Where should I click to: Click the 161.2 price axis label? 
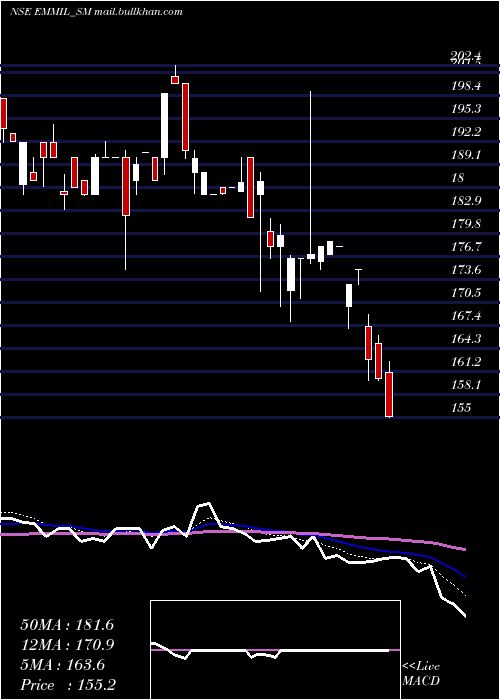pyautogui.click(x=466, y=362)
